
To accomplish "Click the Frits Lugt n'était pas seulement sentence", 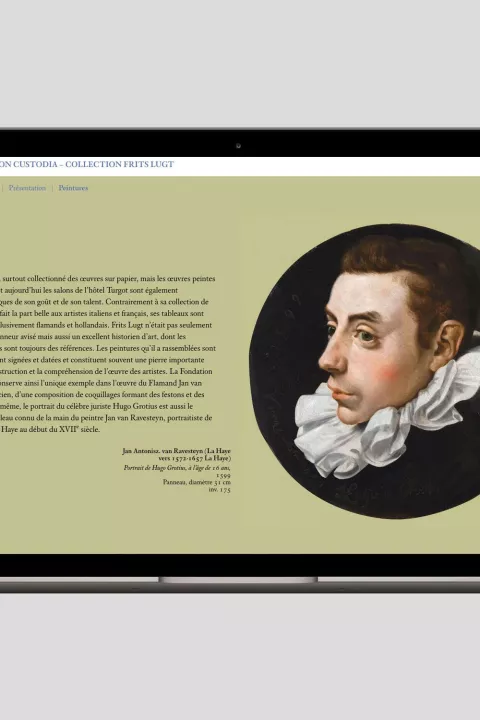I will [162, 325].
